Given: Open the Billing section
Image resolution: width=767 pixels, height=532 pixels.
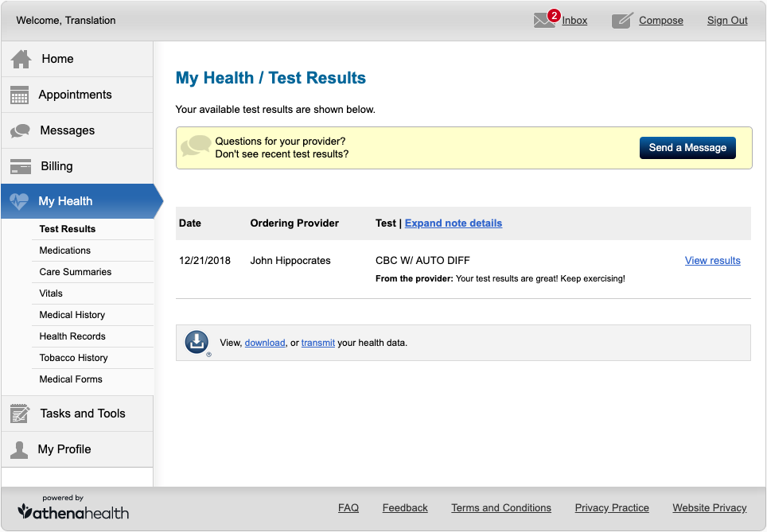Looking at the screenshot, I should coord(77,166).
